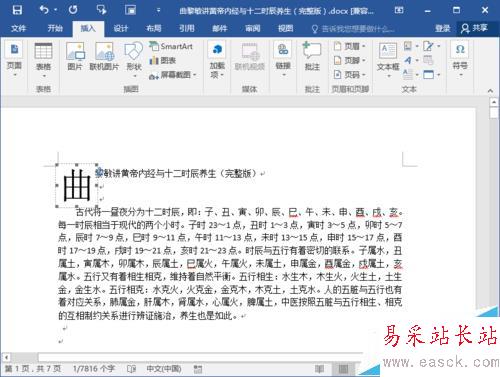Switch to the 视图 (View) tab

[286, 28]
